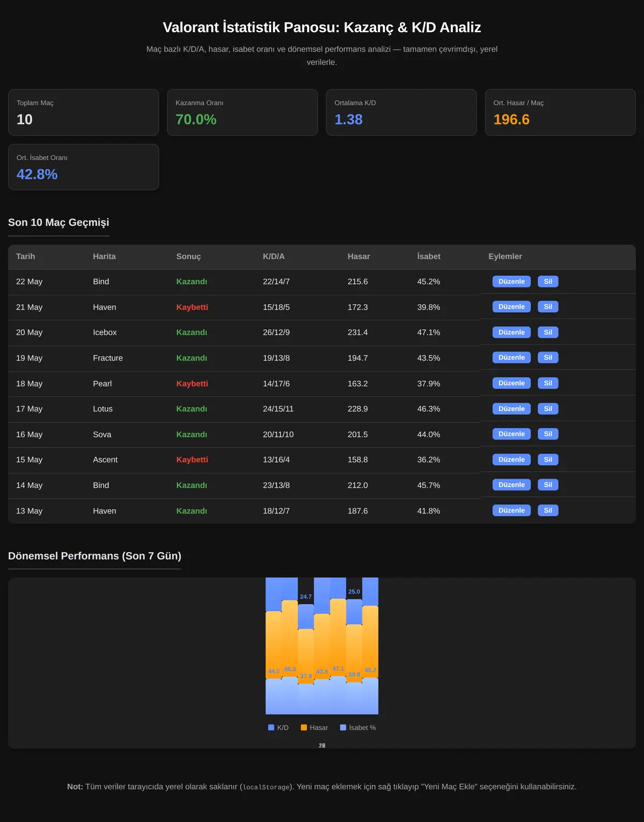Click the 228.9 damage value

click(x=358, y=409)
